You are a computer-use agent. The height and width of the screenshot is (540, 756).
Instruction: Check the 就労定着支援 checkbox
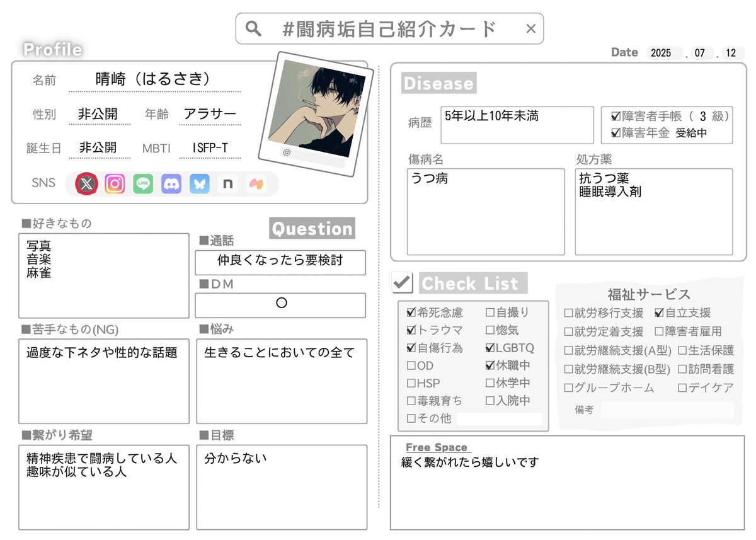(x=569, y=332)
